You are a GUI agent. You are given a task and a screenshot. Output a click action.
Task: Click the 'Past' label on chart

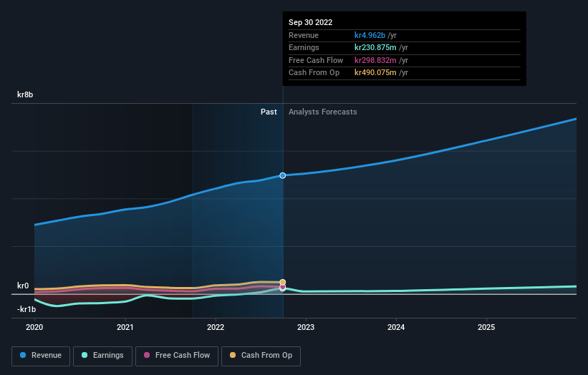point(269,112)
